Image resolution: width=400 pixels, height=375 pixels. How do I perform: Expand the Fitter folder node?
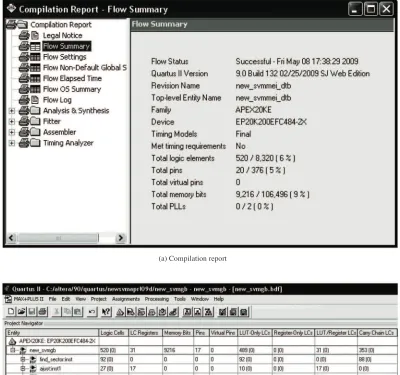click(x=12, y=121)
